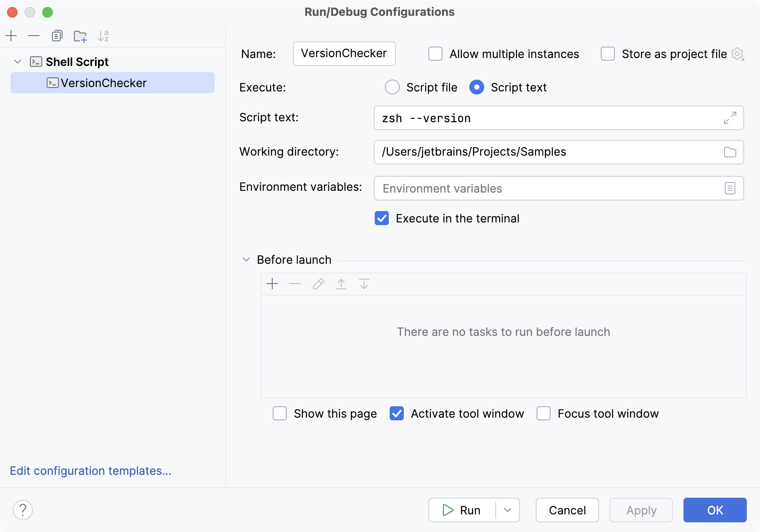Move the before launch task down
The width and height of the screenshot is (760, 532).
coord(364,284)
